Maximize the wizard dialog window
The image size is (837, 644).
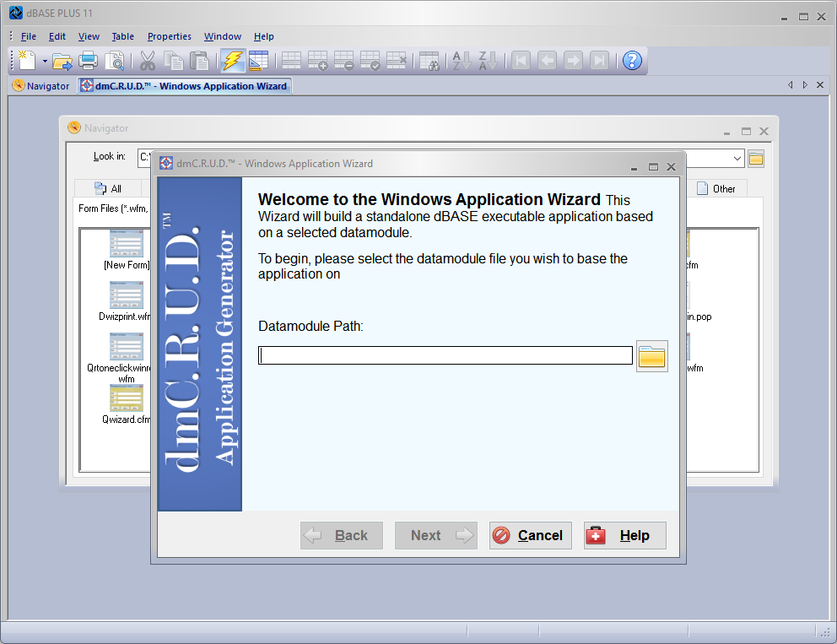(x=653, y=167)
